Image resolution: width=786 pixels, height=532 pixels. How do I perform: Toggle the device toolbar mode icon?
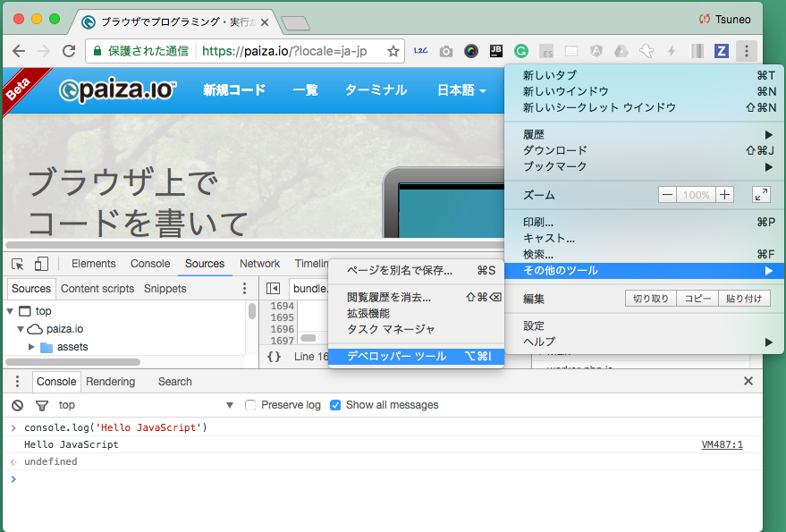[41, 264]
